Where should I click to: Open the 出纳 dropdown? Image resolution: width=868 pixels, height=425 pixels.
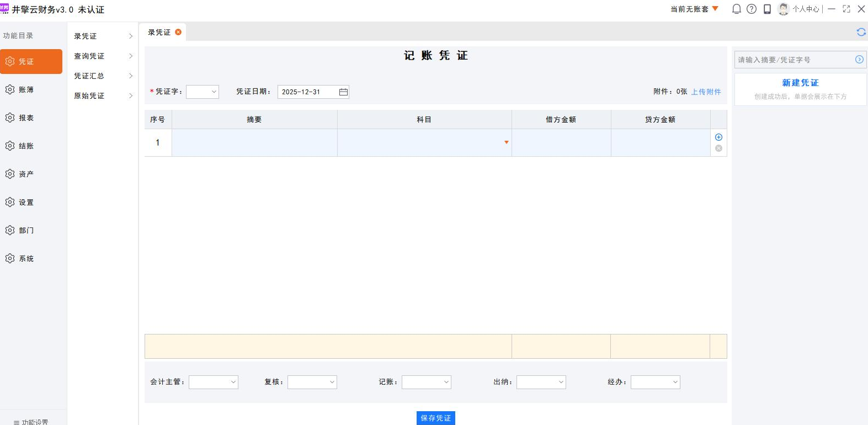point(541,382)
